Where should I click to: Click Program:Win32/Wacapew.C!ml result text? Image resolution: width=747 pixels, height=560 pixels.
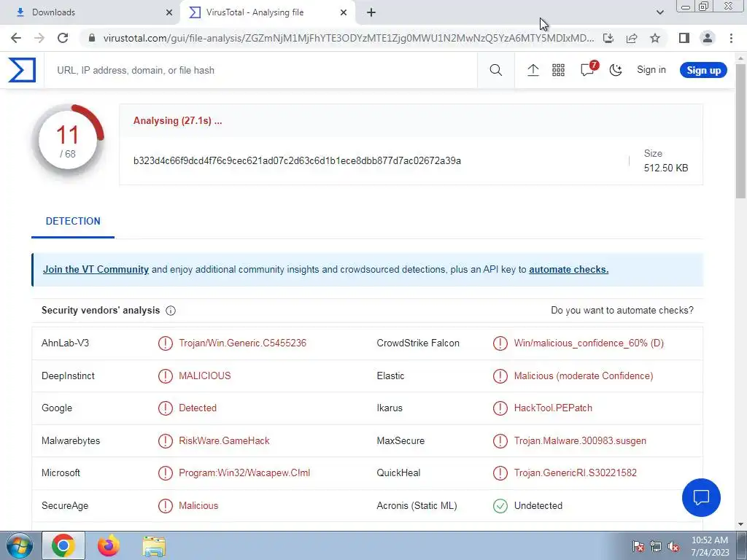click(244, 472)
